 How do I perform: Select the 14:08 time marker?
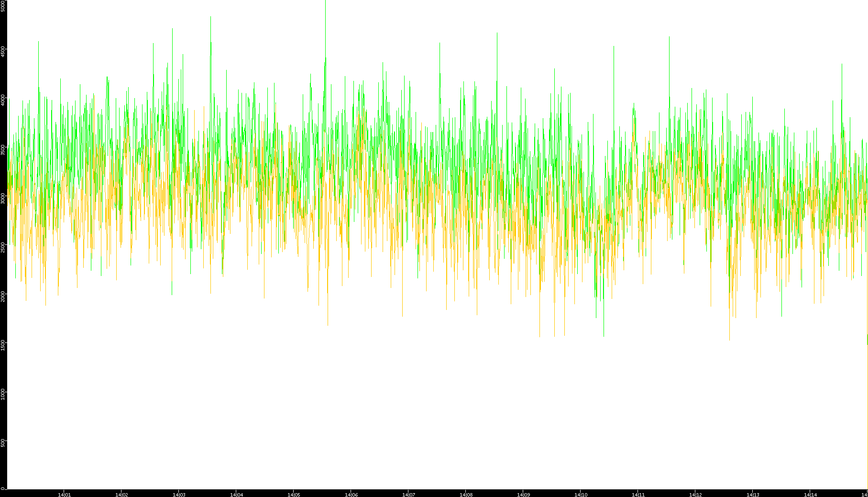pyautogui.click(x=466, y=494)
